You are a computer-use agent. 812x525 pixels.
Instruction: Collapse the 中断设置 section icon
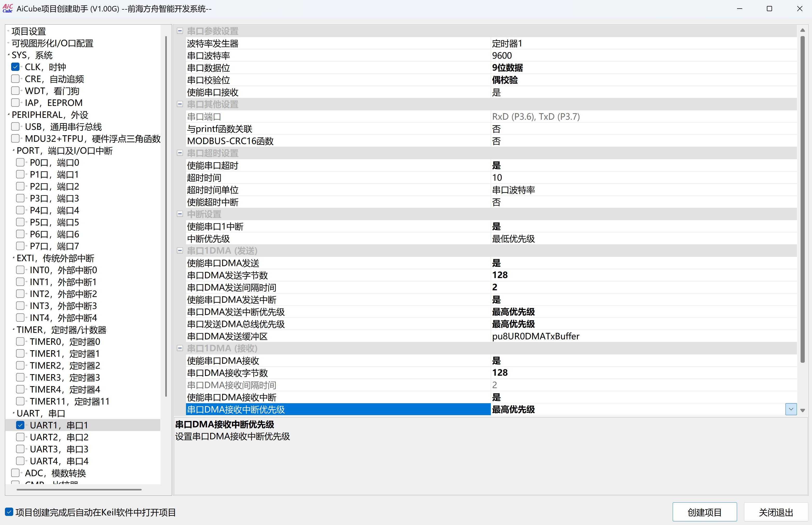click(x=180, y=214)
